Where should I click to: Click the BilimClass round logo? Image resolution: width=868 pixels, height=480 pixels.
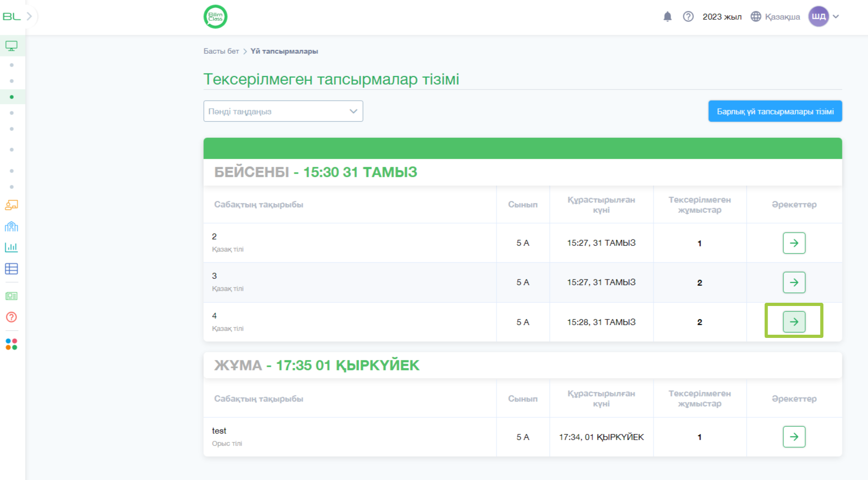click(216, 16)
